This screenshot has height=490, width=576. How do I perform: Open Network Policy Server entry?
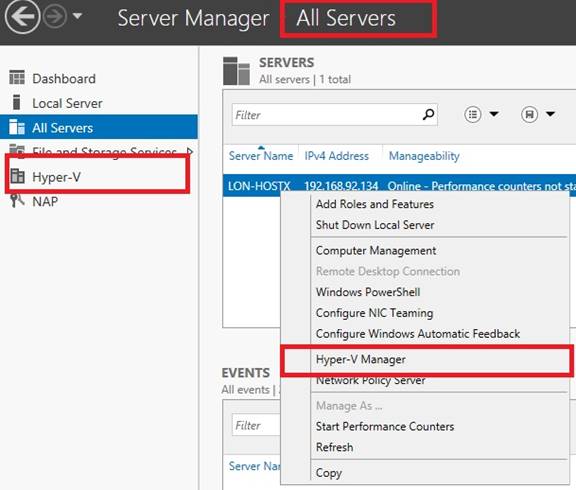371,381
